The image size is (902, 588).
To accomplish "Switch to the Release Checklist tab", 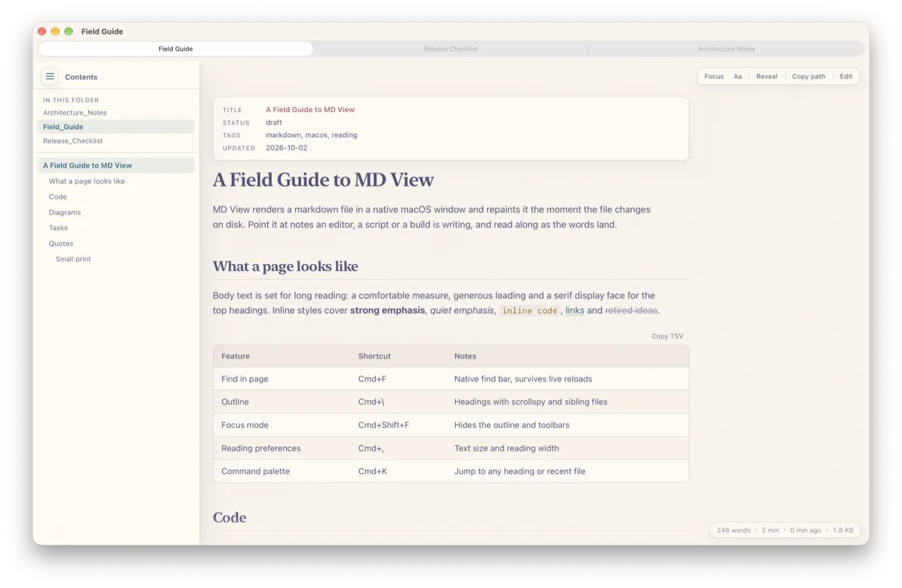I will pos(451,49).
